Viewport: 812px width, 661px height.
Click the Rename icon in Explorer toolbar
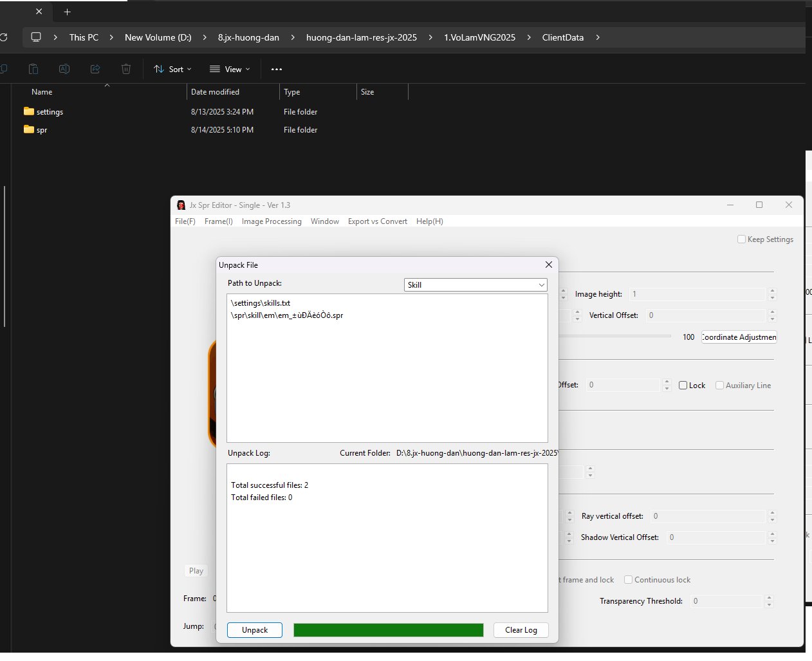tap(64, 69)
